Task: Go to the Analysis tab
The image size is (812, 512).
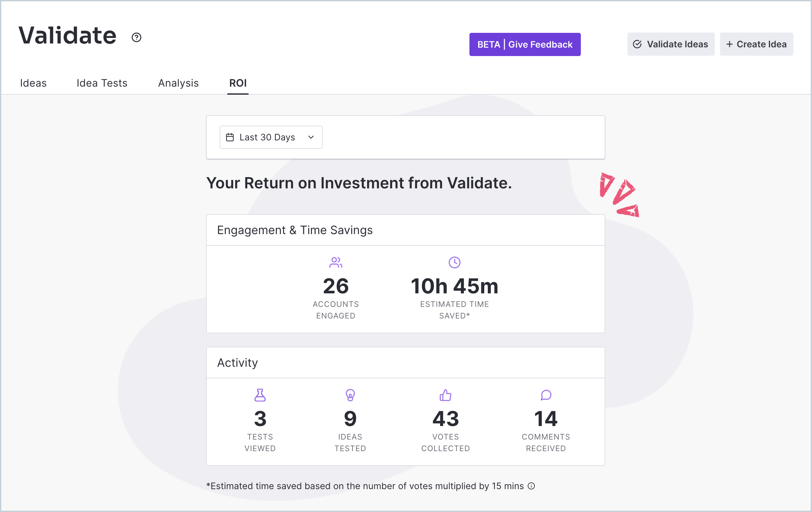Action: pos(178,83)
